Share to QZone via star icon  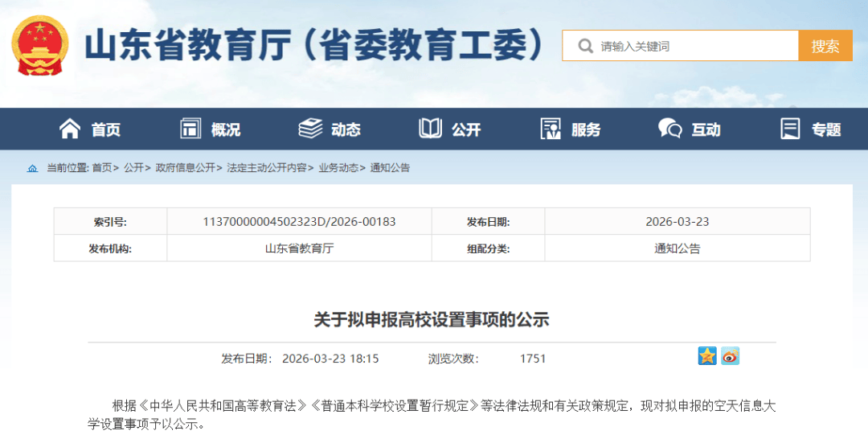pyautogui.click(x=707, y=356)
